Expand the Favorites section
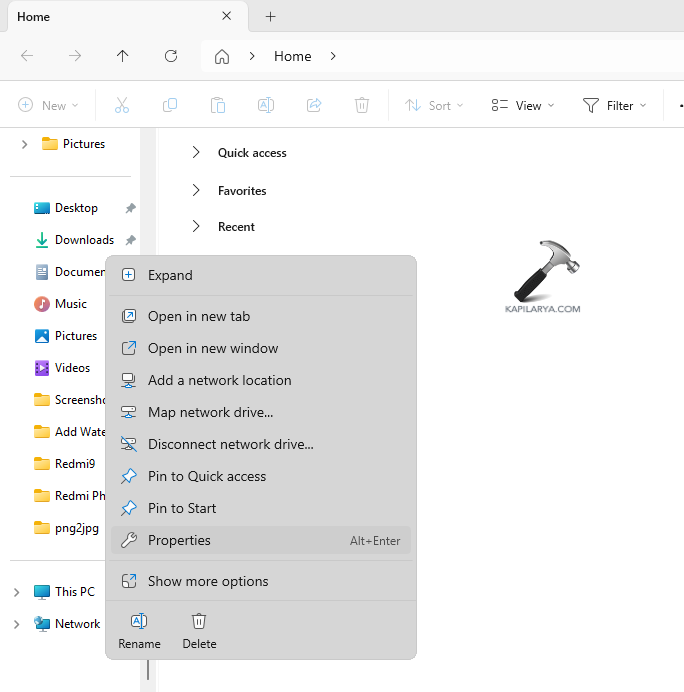Image resolution: width=684 pixels, height=692 pixels. pyautogui.click(x=196, y=191)
